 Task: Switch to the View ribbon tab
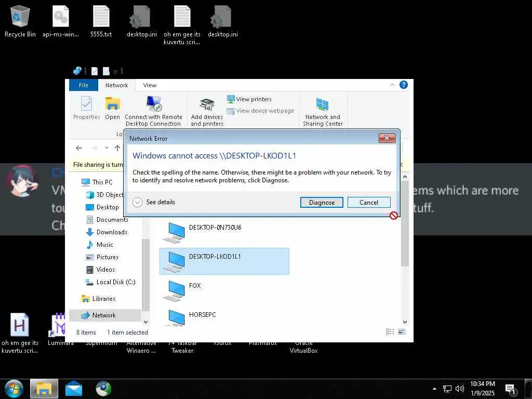pos(150,85)
